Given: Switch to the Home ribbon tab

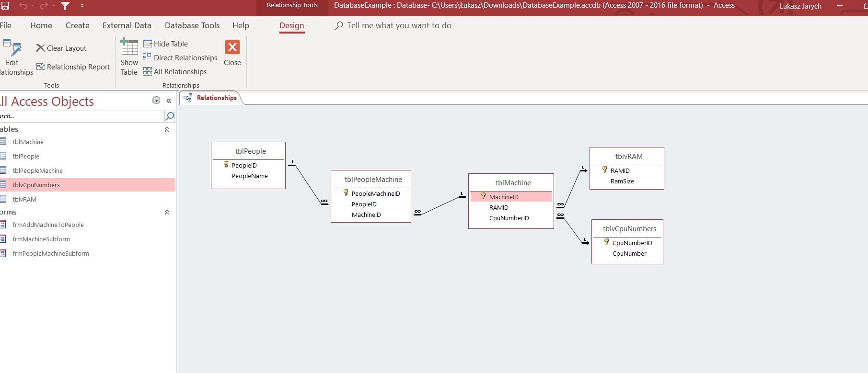Looking at the screenshot, I should tap(41, 25).
